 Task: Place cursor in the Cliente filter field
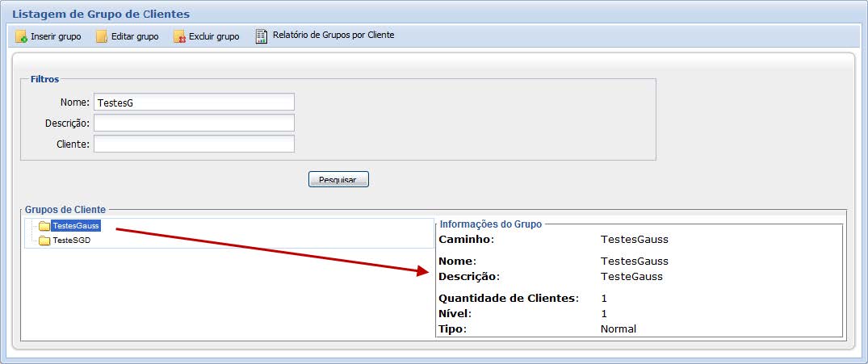pos(194,144)
